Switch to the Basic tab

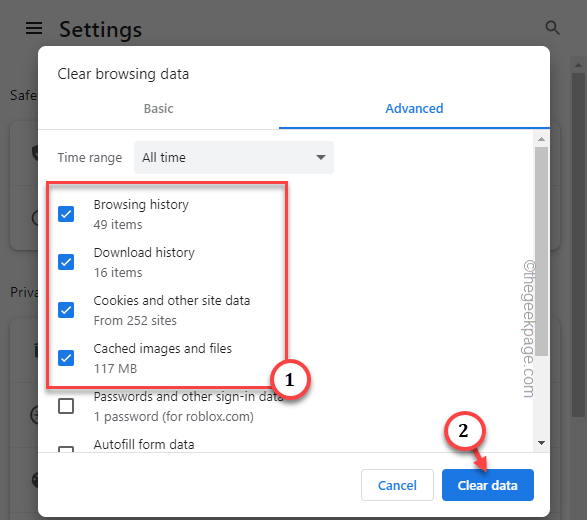click(x=158, y=109)
